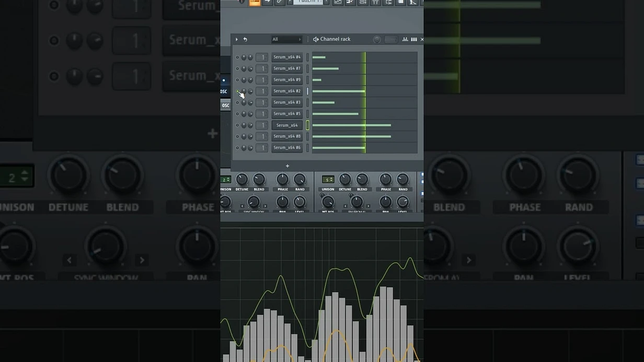Viewport: 644px width, 362px height.
Task: Open the Serum_x64 #6 channel button
Action: pyautogui.click(x=287, y=148)
